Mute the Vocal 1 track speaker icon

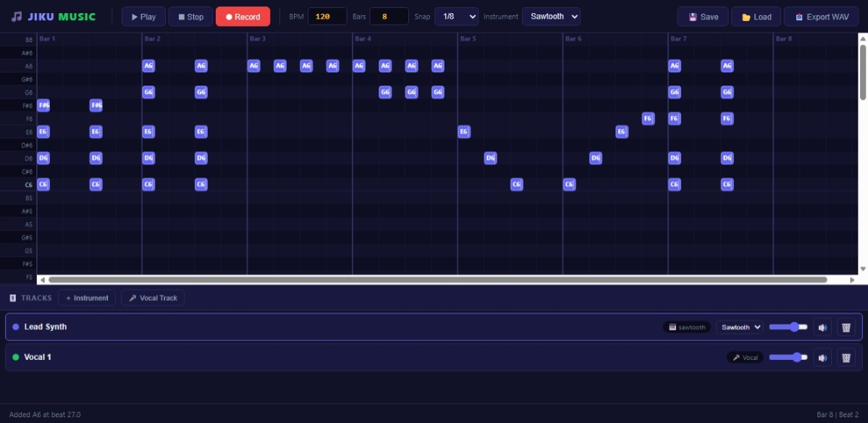coord(822,358)
